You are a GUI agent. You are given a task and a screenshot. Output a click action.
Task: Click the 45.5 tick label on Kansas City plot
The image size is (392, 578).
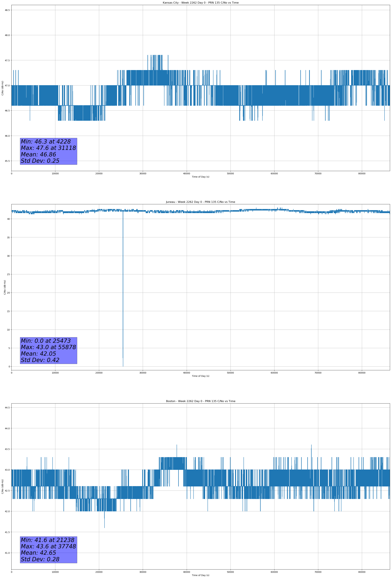pyautogui.click(x=7, y=161)
